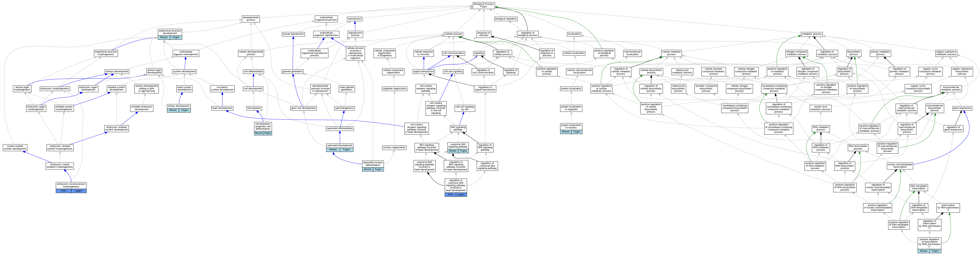Select the 'reproduction' node

[x=355, y=19]
